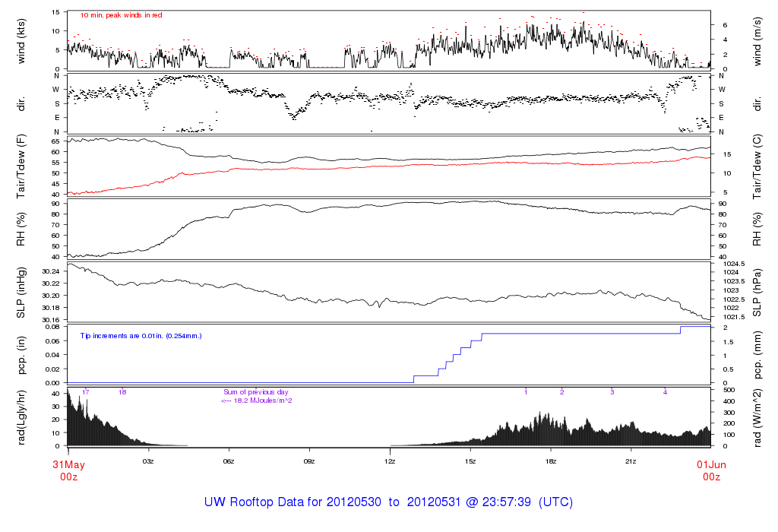Screen dimensions: 778x532
Task: Click the '500' radiation tick value
Action: coord(729,390)
